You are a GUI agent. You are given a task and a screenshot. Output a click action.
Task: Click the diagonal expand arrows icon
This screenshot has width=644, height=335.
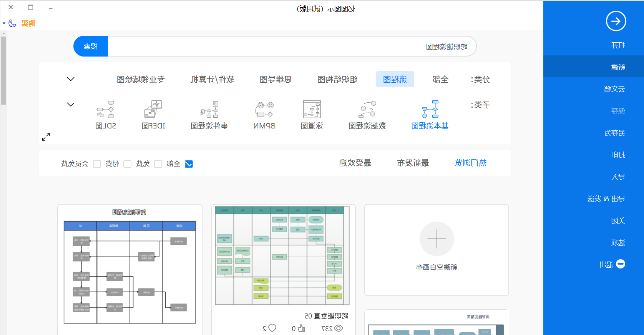click(x=46, y=137)
